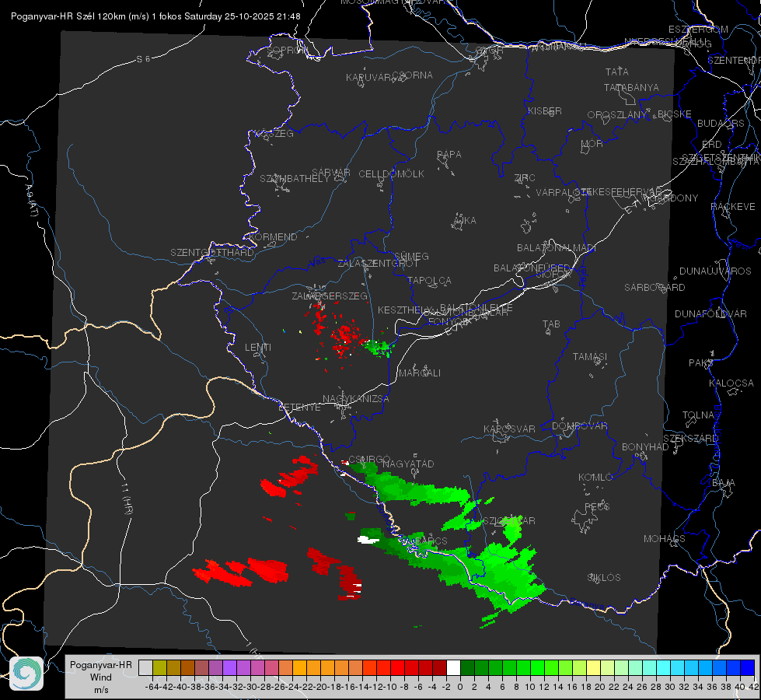
Task: Select the BARCS town label
Action: 431,541
